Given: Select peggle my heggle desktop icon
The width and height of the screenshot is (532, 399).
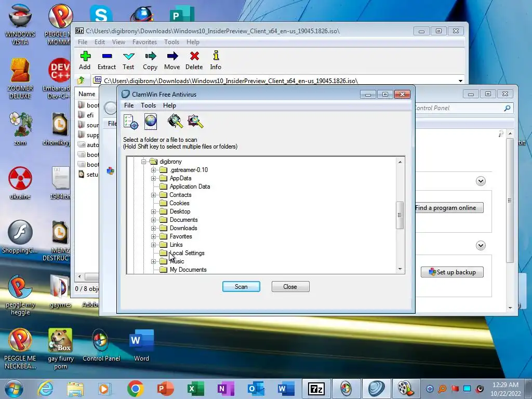Looking at the screenshot, I should click(20, 295).
